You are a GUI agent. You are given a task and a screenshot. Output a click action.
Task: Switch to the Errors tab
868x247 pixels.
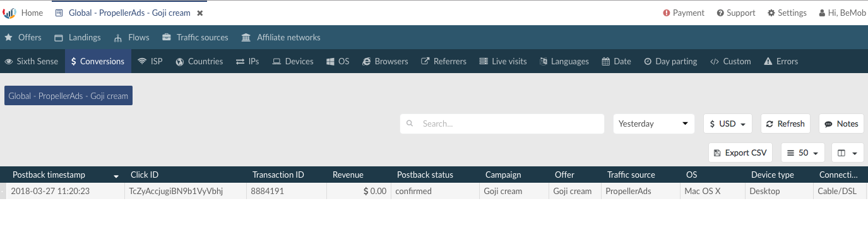coord(781,61)
